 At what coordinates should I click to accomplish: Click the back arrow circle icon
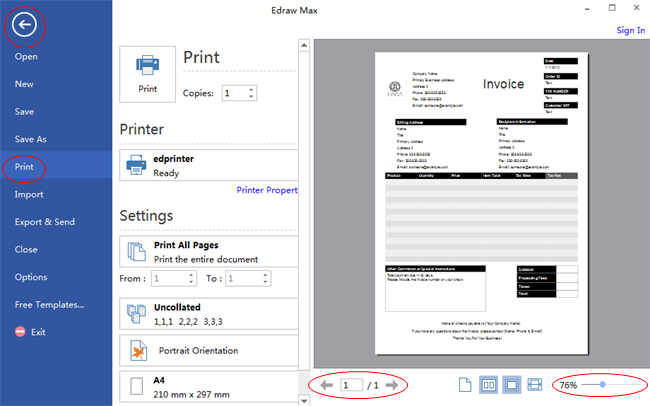[x=26, y=26]
